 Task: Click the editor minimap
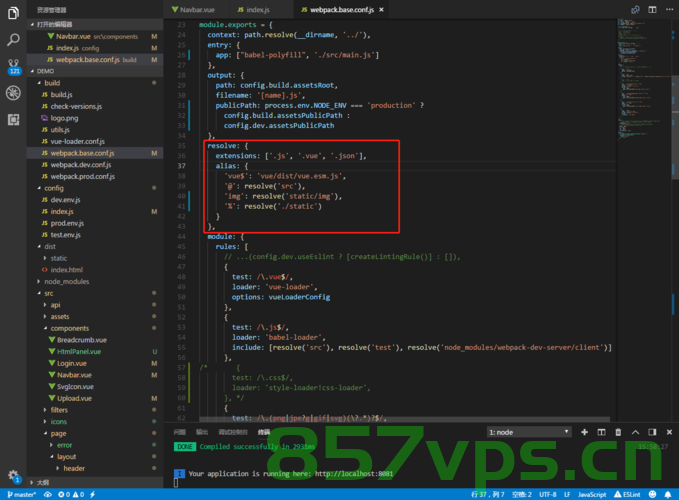pos(644,78)
